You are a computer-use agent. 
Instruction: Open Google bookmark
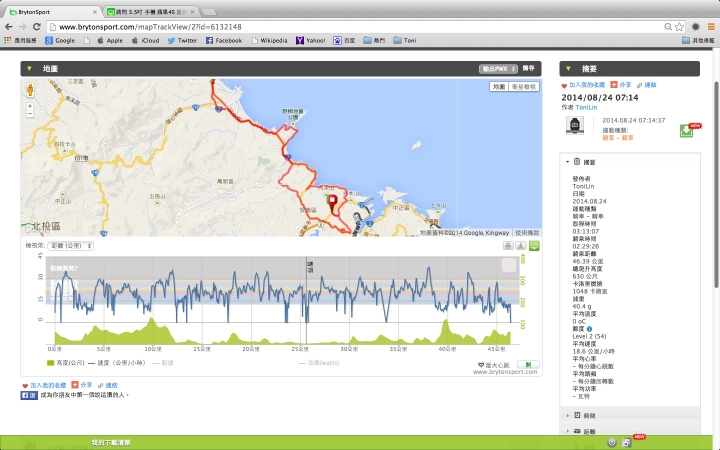click(60, 40)
